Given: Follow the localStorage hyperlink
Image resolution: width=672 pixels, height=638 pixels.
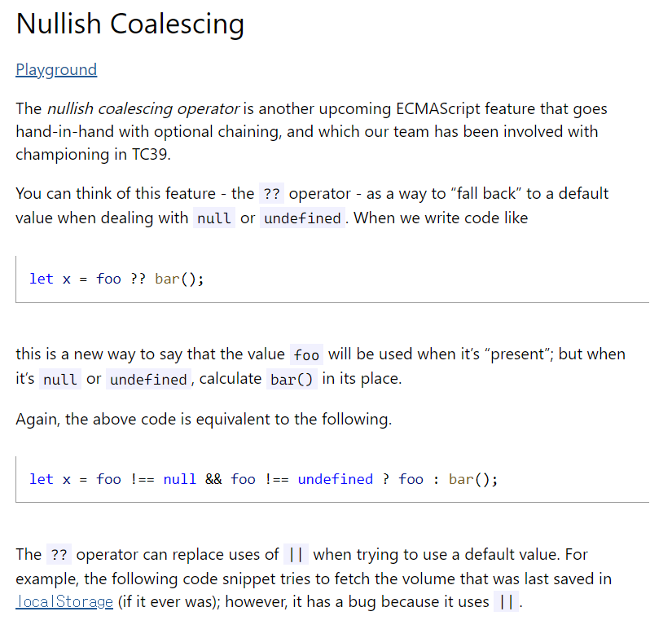Looking at the screenshot, I should click(64, 601).
